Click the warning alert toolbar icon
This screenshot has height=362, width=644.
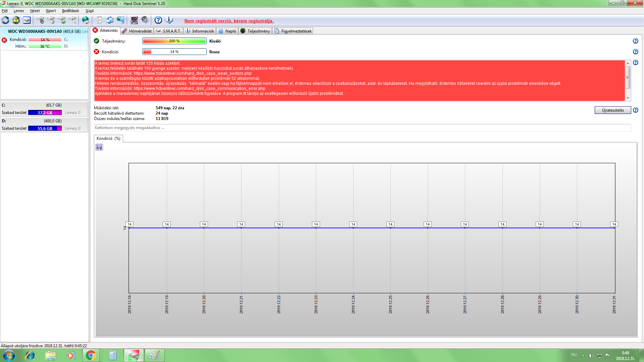tap(16, 20)
